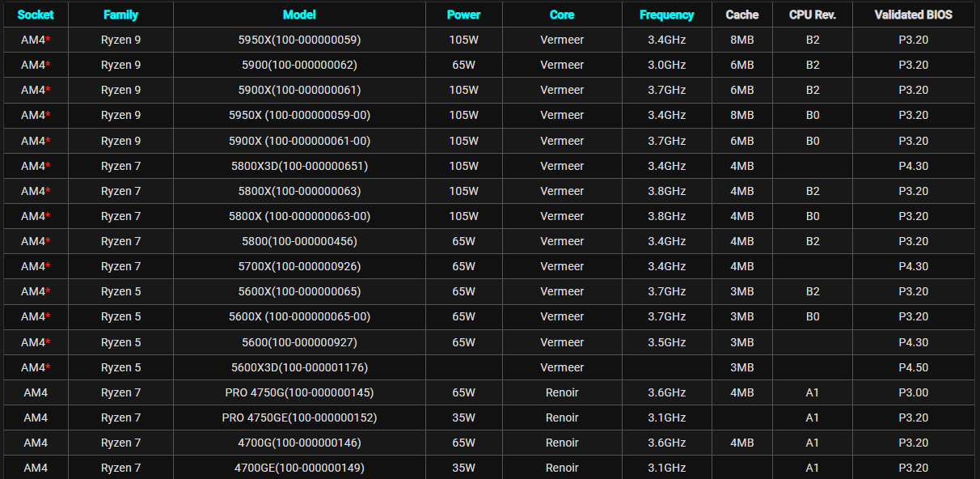The width and height of the screenshot is (980, 479).
Task: Click Vermeer core in the 5600X3D row
Action: (562, 367)
